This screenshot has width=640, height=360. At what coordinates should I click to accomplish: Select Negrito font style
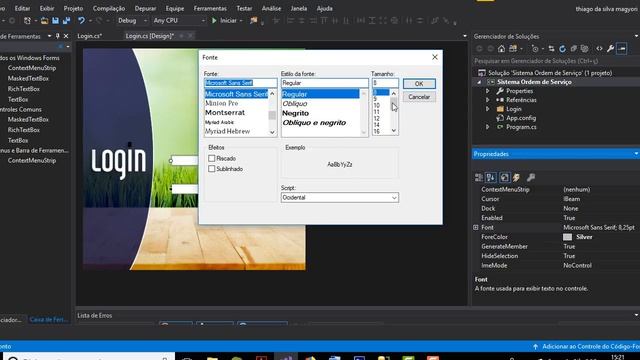[296, 113]
